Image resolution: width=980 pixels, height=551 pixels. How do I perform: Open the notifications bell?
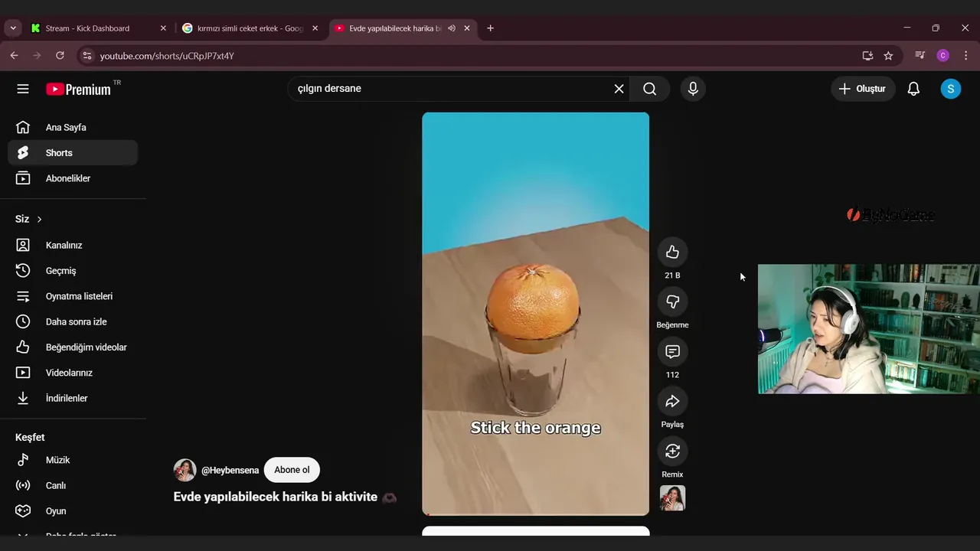[913, 89]
